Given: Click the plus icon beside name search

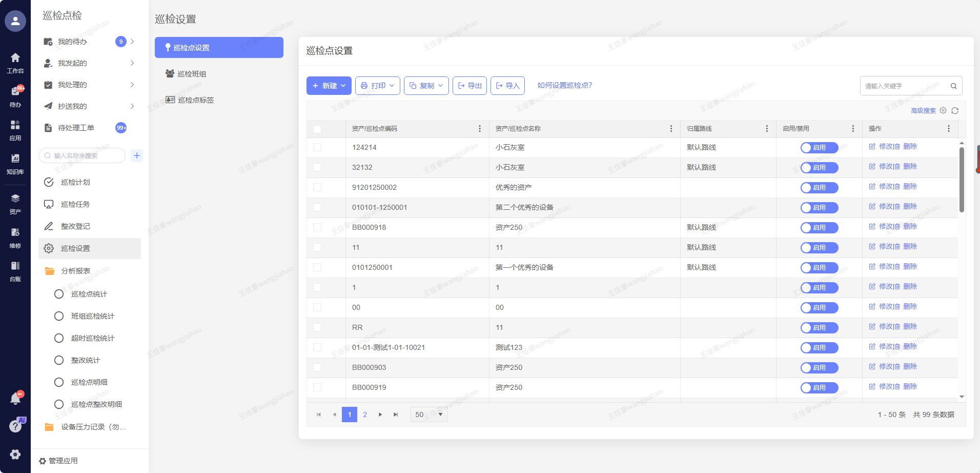Looking at the screenshot, I should click(x=137, y=155).
